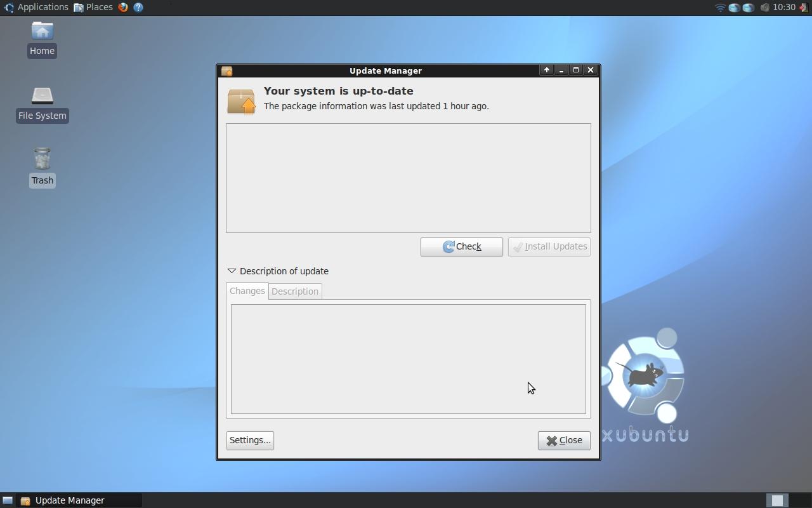Switch to the Description tab
Image resolution: width=812 pixels, height=508 pixels.
(x=295, y=291)
